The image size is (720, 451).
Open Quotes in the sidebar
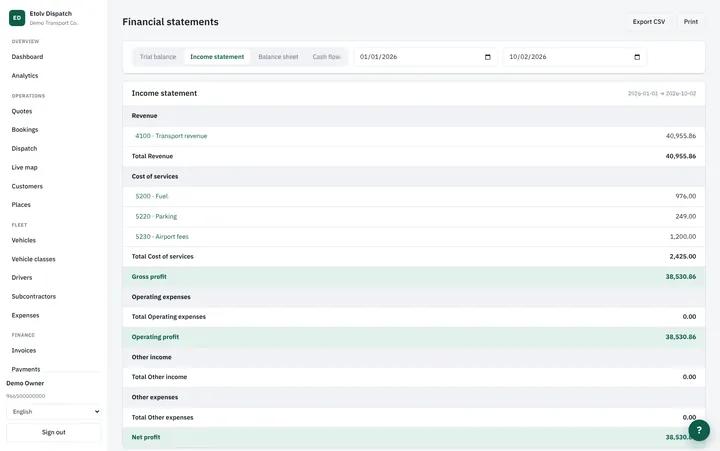22,111
